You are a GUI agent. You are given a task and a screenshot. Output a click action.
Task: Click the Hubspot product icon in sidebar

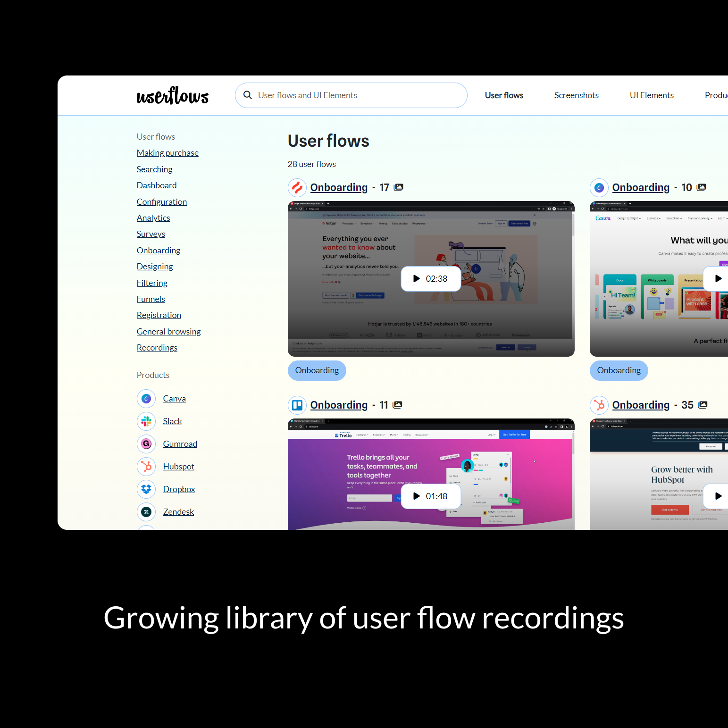click(146, 467)
